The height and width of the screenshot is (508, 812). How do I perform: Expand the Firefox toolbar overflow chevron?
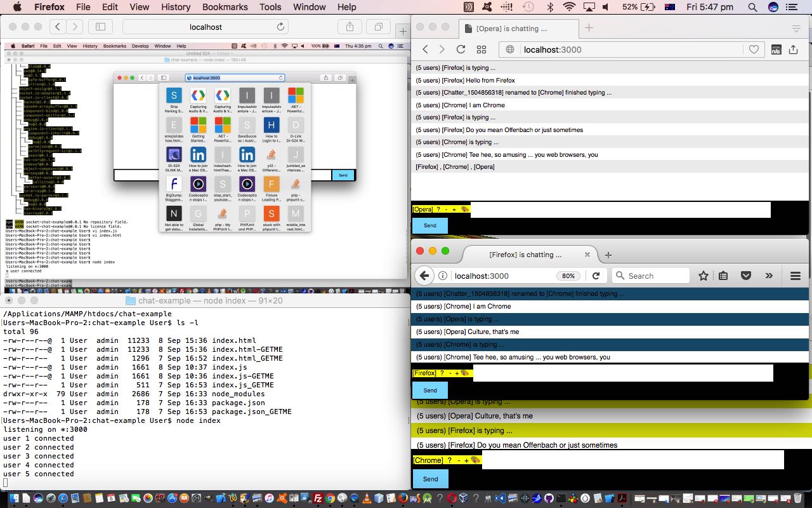click(x=769, y=276)
